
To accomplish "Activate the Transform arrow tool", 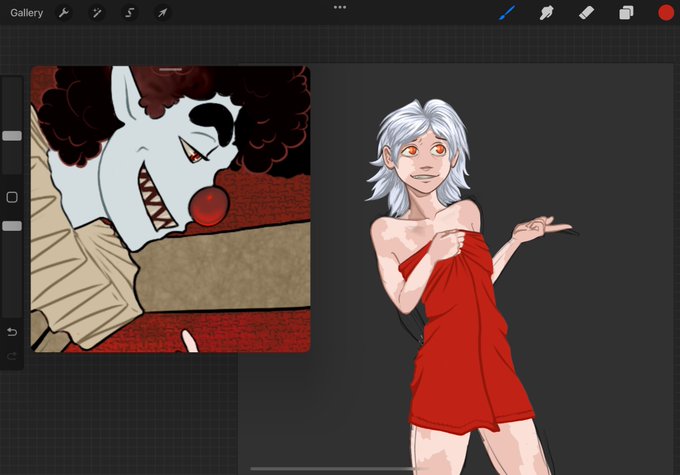I will 162,13.
